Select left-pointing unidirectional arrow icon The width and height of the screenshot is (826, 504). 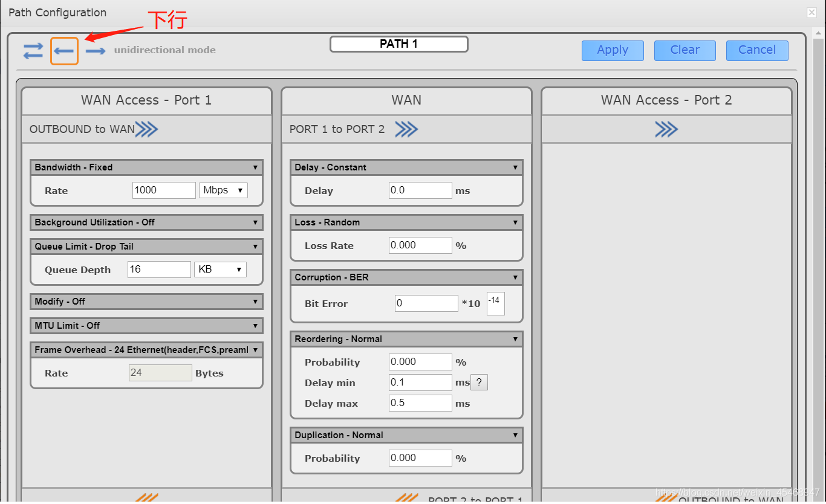coord(64,51)
